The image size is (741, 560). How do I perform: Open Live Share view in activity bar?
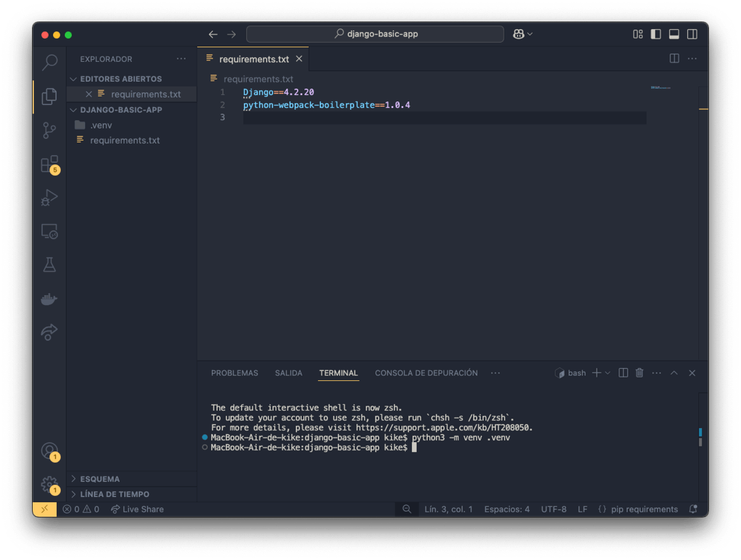pos(49,332)
